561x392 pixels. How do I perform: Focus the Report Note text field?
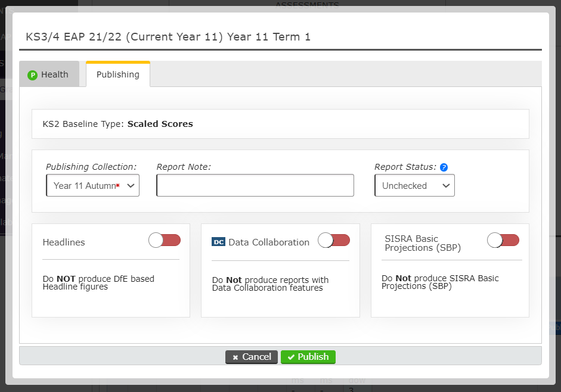(255, 186)
